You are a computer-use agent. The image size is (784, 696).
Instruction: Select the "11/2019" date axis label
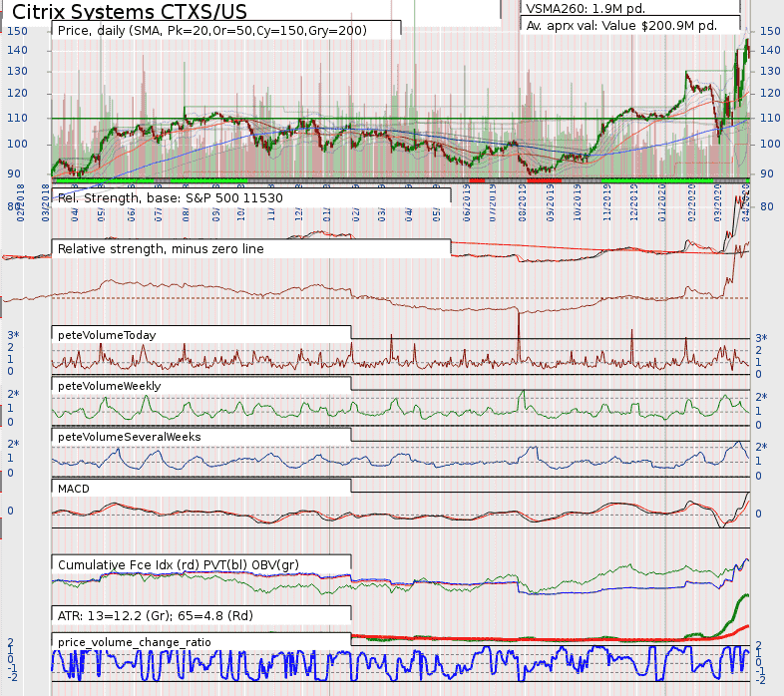[x=607, y=202]
